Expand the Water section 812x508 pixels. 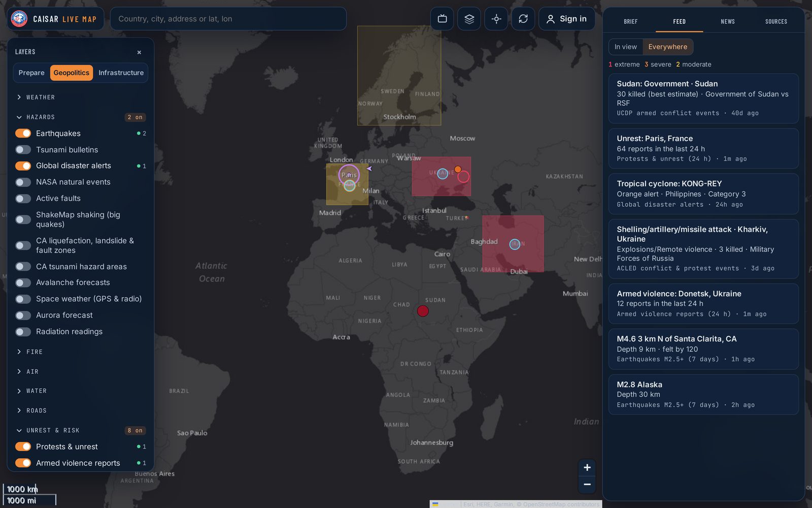tap(80, 391)
